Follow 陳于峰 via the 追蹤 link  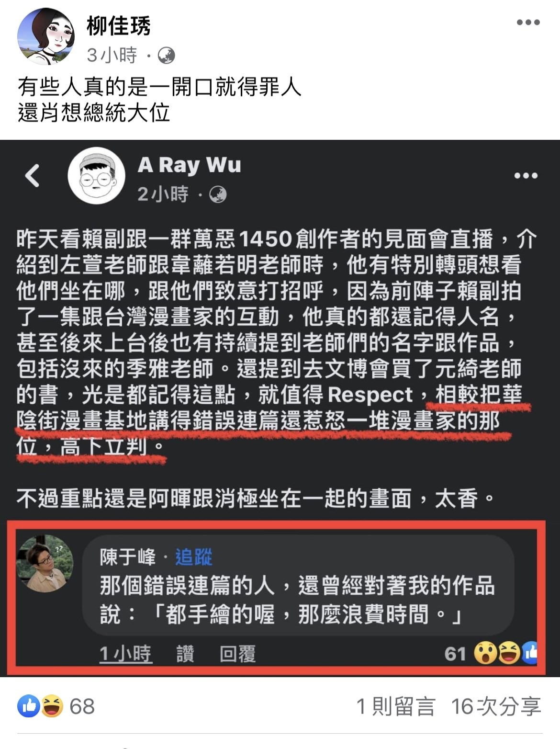coord(193,557)
